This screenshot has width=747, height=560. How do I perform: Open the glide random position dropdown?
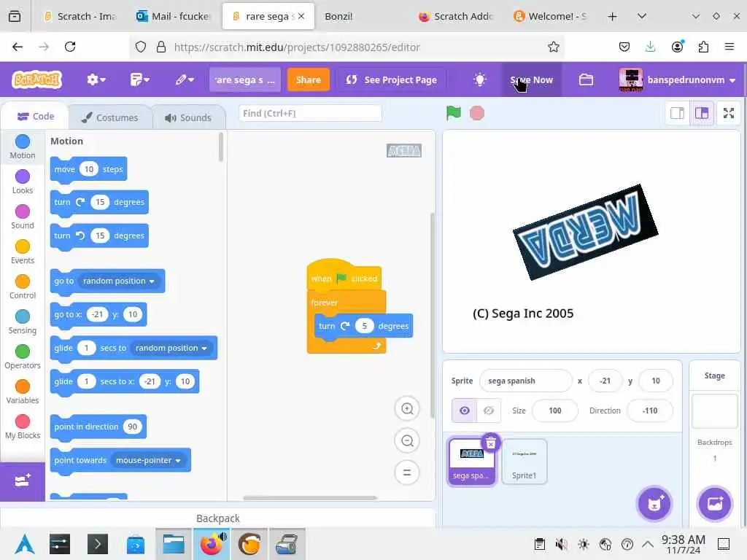pyautogui.click(x=171, y=348)
